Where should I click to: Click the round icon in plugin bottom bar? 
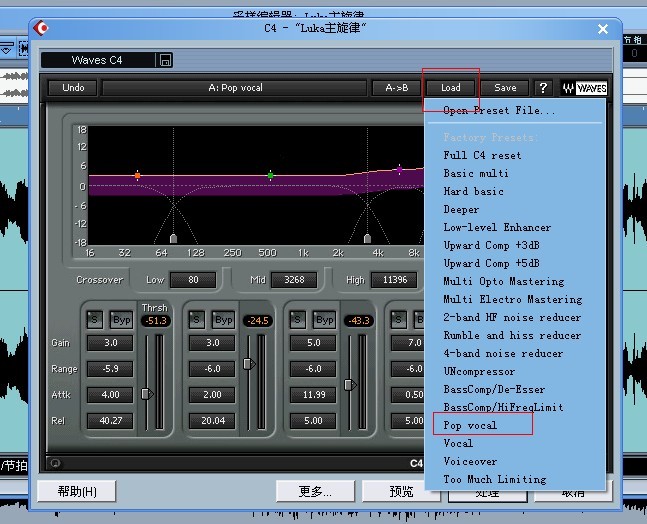[x=55, y=463]
